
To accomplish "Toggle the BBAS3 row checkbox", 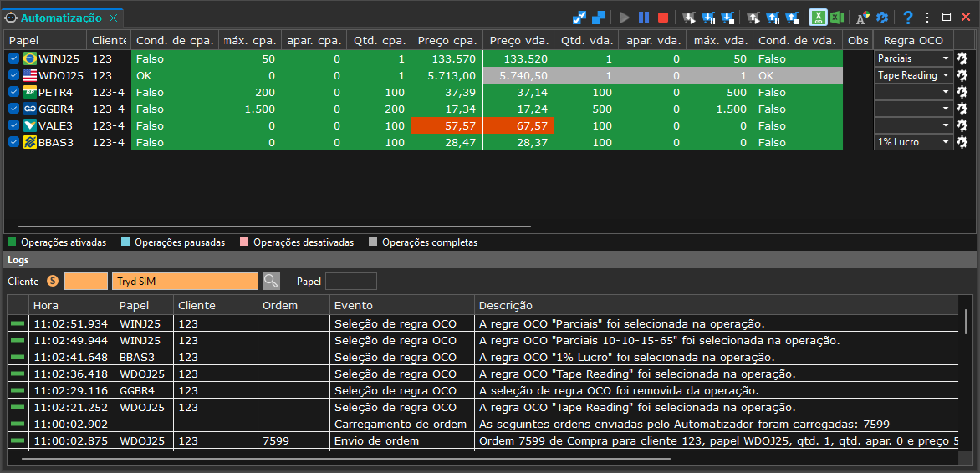I will pos(13,142).
